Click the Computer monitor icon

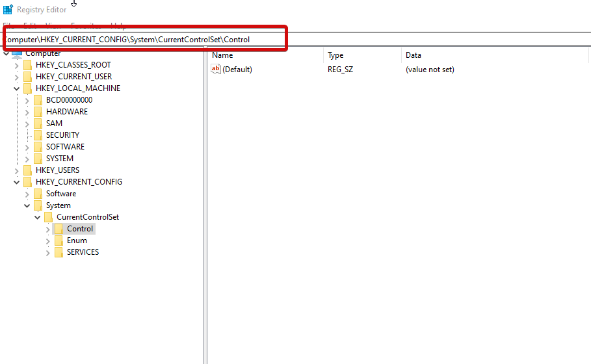[17, 53]
